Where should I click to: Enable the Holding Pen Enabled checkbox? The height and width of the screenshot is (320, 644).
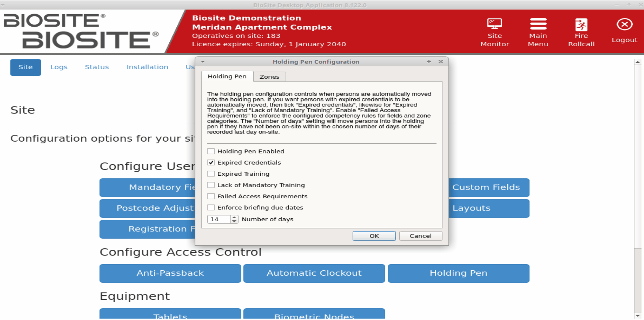tap(211, 151)
